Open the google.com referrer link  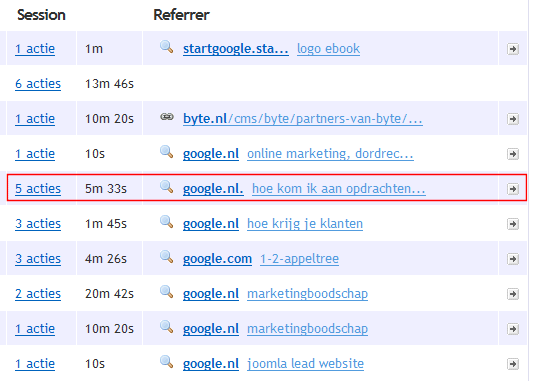point(217,259)
